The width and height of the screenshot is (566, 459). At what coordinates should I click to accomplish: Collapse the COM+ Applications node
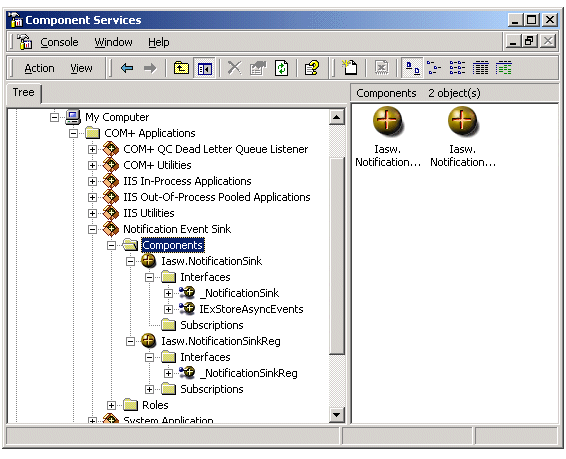point(73,134)
